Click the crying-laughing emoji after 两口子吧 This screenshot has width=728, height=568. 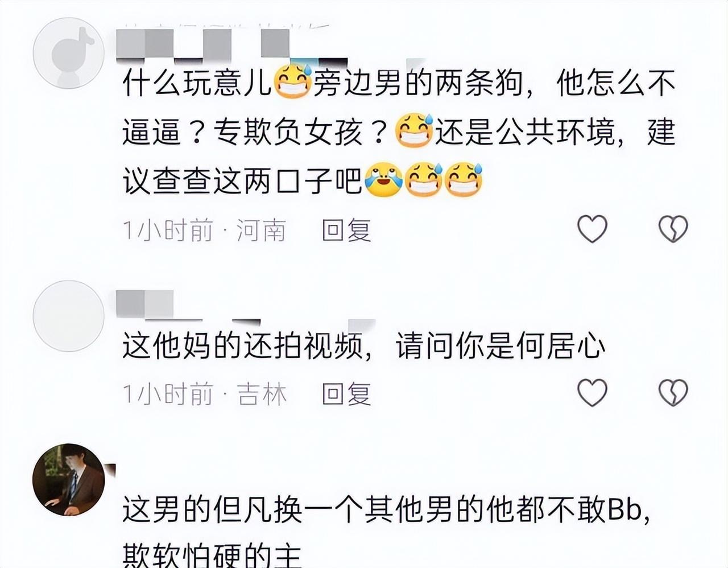(384, 180)
